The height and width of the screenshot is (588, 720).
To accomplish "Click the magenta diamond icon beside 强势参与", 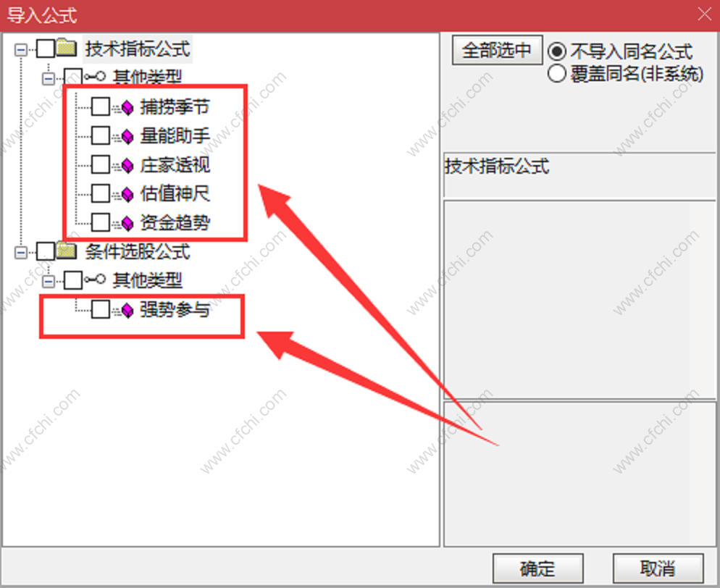I will point(127,311).
